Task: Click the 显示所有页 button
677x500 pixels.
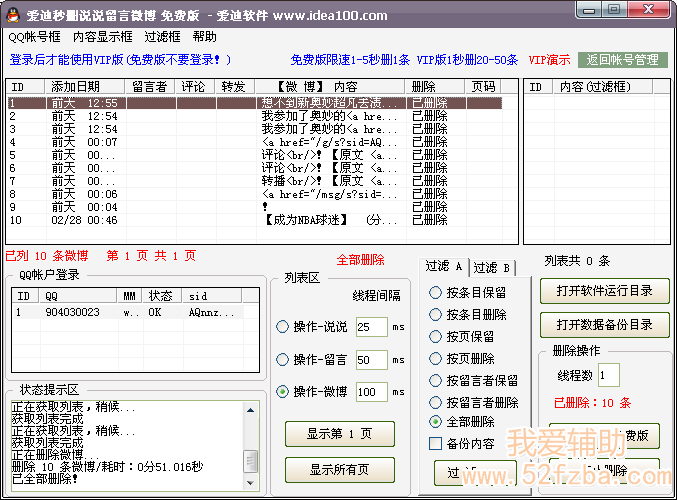Action: pos(340,470)
